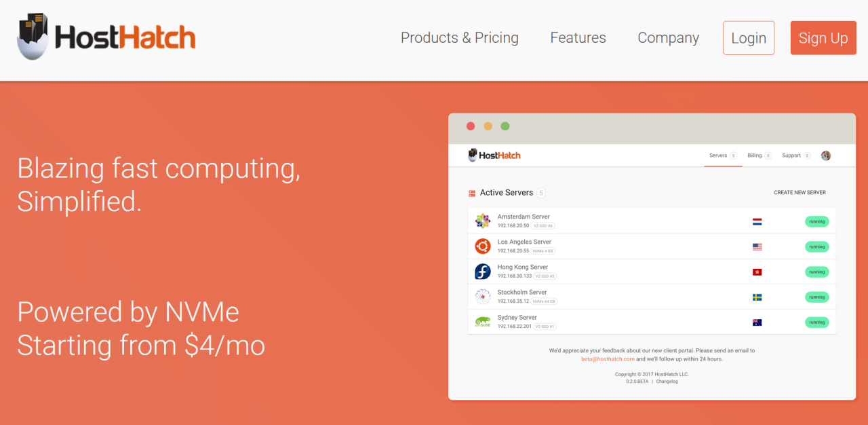
Task: Click the Australia flag on Sydney row
Action: 757,322
